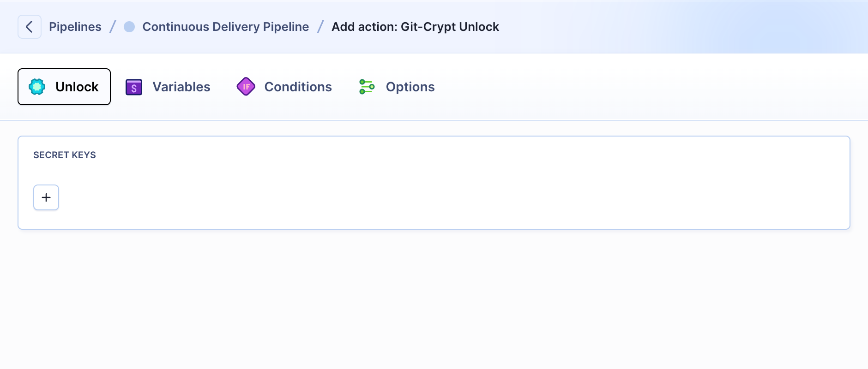
Task: Add a secret key with the plus button
Action: click(46, 197)
